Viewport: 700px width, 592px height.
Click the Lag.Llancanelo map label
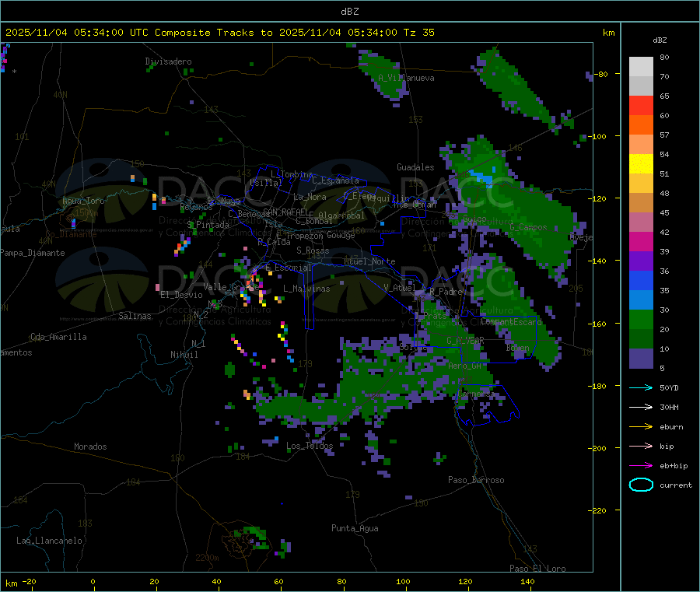[50, 541]
